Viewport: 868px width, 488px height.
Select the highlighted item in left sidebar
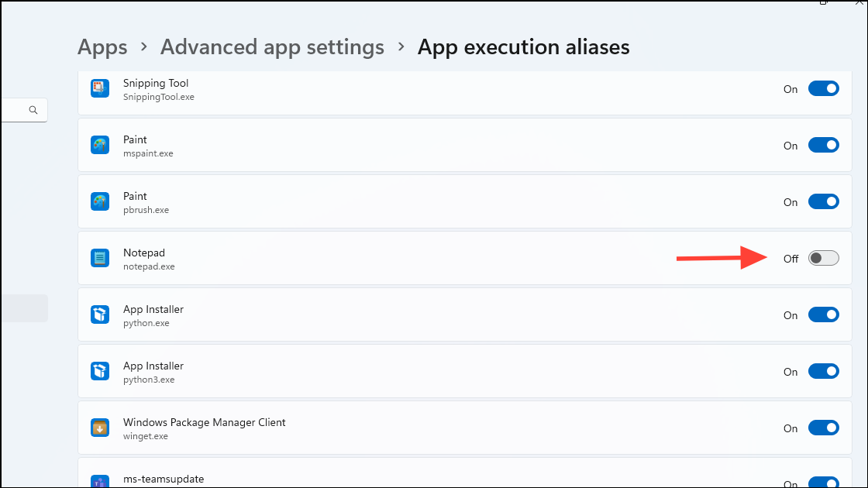pos(24,308)
